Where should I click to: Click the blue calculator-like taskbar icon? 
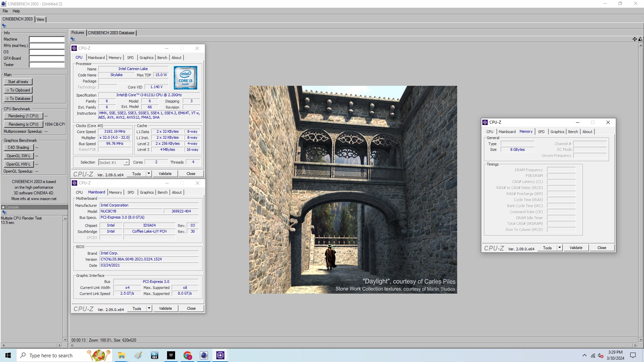click(x=155, y=355)
